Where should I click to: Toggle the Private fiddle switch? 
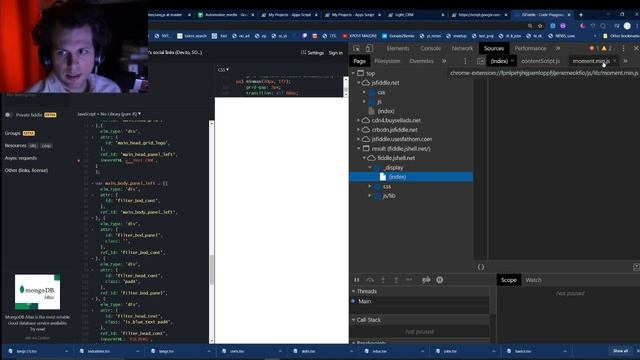[8, 115]
